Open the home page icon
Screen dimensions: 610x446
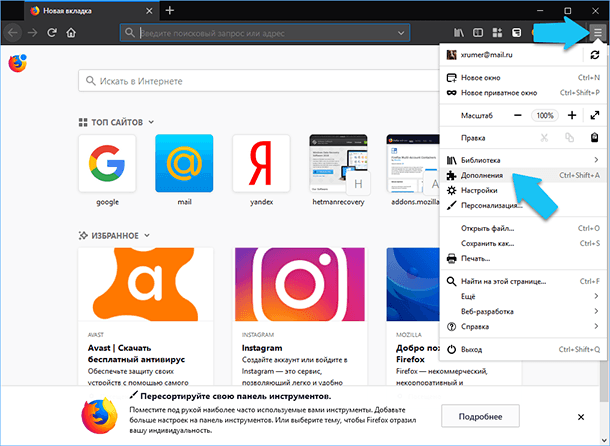coord(71,33)
